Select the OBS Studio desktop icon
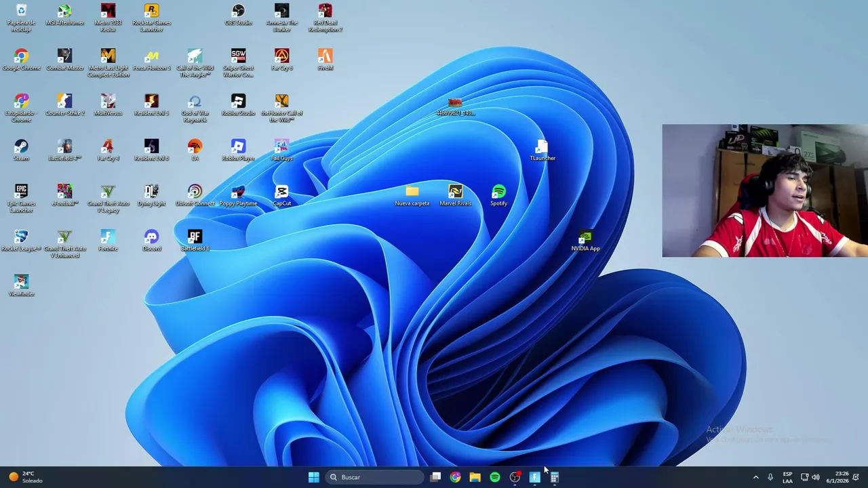 pyautogui.click(x=238, y=15)
